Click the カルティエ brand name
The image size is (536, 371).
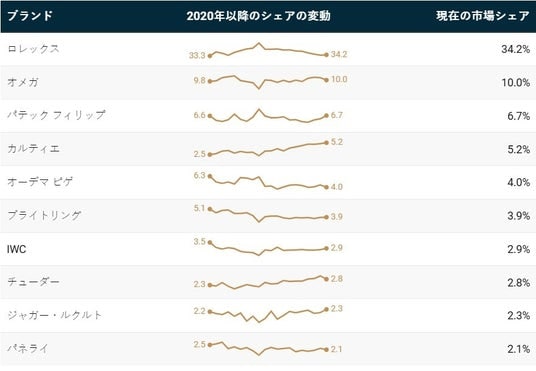point(34,149)
